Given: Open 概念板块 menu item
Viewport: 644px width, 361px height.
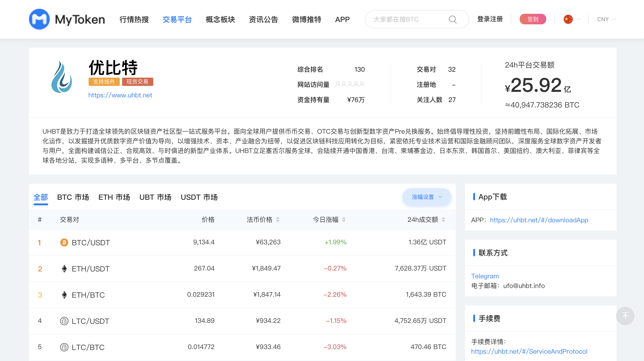Looking at the screenshot, I should click(221, 19).
